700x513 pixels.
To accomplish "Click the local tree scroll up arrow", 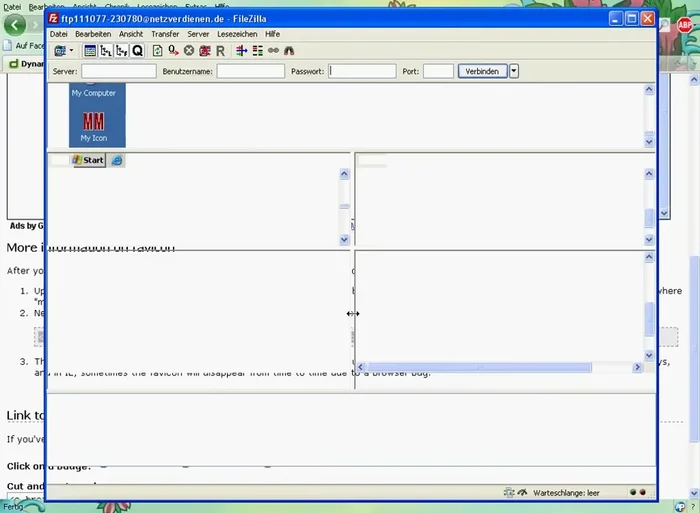I will (344, 174).
